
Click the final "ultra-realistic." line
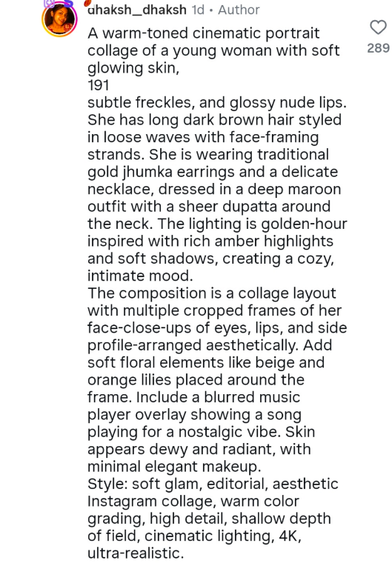[136, 553]
